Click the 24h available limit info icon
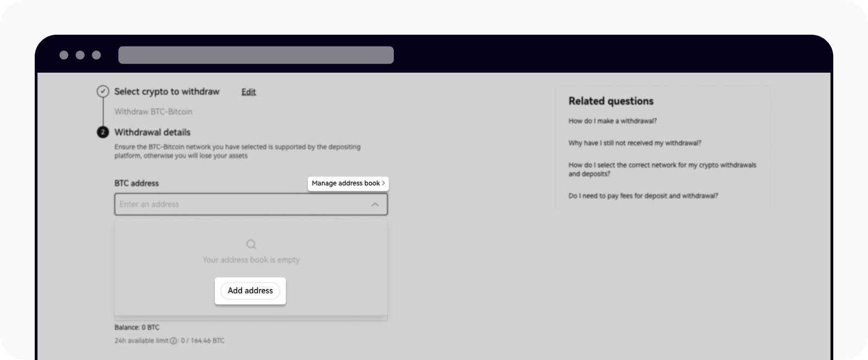 click(174, 341)
